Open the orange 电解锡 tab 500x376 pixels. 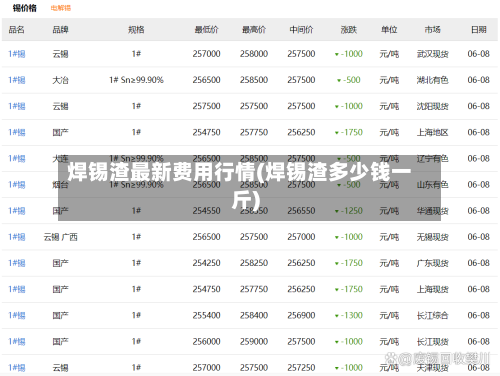[61, 8]
